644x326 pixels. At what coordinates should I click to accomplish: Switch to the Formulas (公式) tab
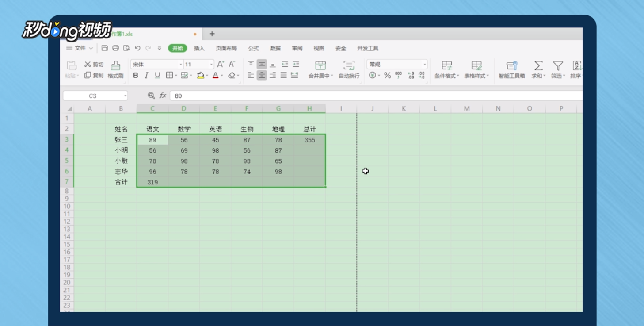point(253,48)
